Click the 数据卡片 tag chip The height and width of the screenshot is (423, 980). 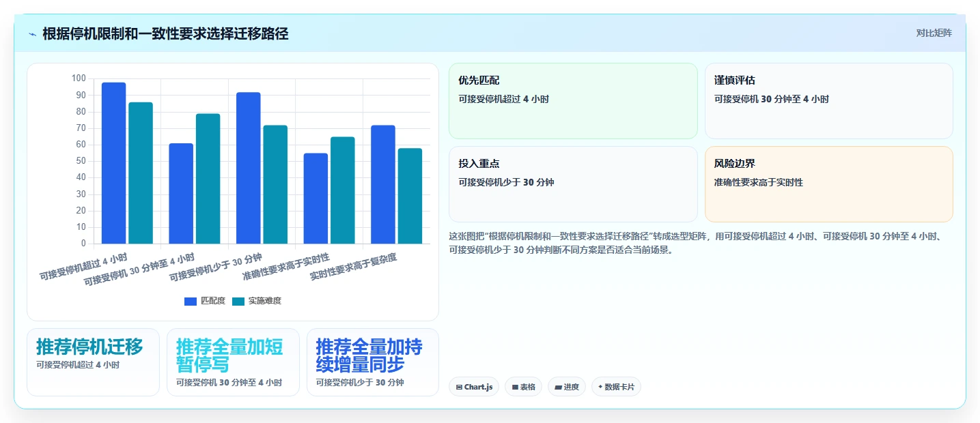tap(616, 387)
